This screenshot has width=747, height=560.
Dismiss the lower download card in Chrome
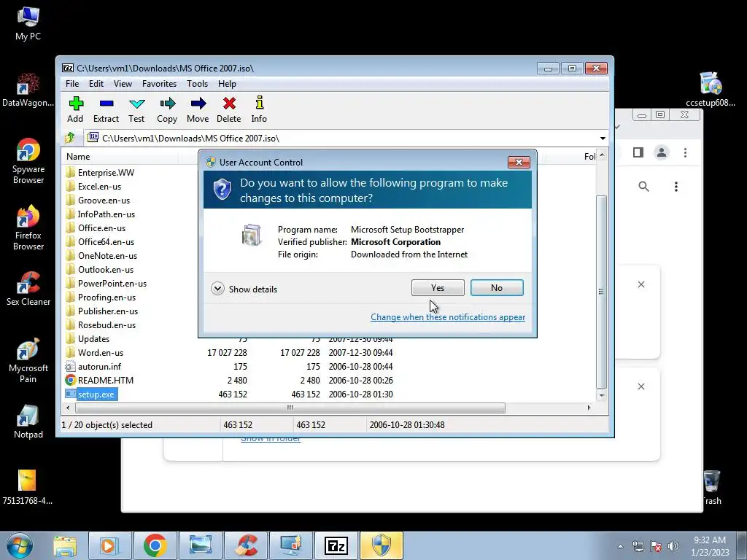641,386
